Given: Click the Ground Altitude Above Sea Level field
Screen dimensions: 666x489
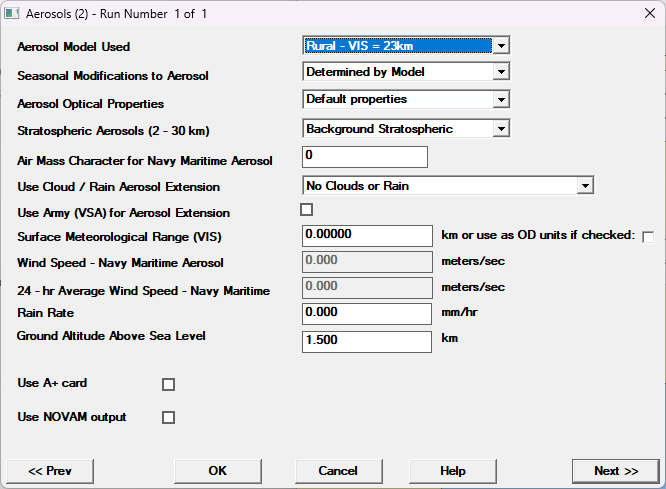Looking at the screenshot, I should click(x=367, y=342).
